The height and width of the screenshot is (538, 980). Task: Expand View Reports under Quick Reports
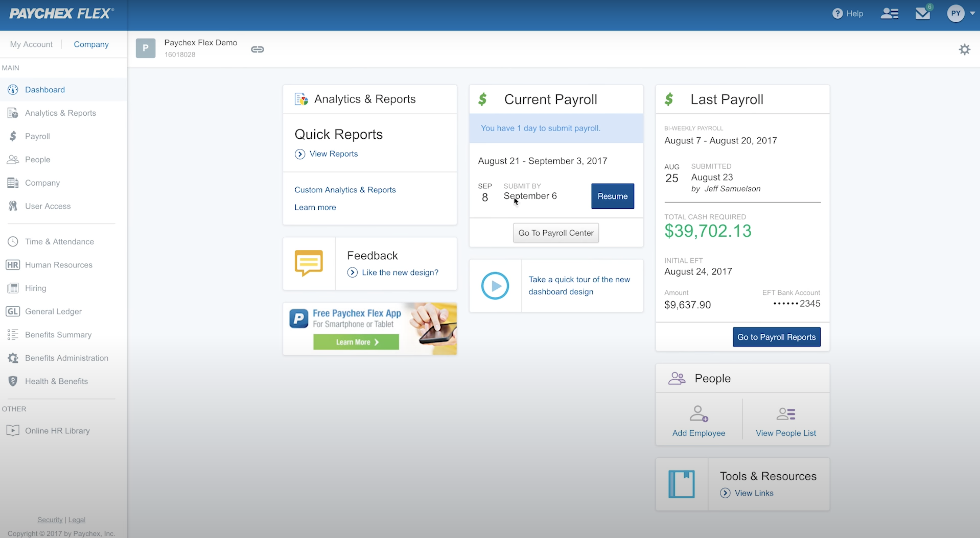point(333,154)
